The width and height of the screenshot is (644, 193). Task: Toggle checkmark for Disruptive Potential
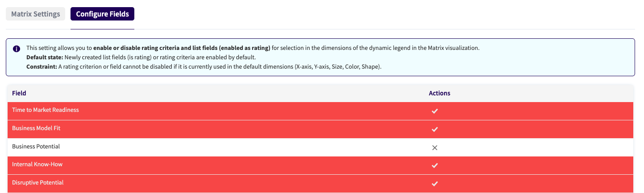click(435, 184)
